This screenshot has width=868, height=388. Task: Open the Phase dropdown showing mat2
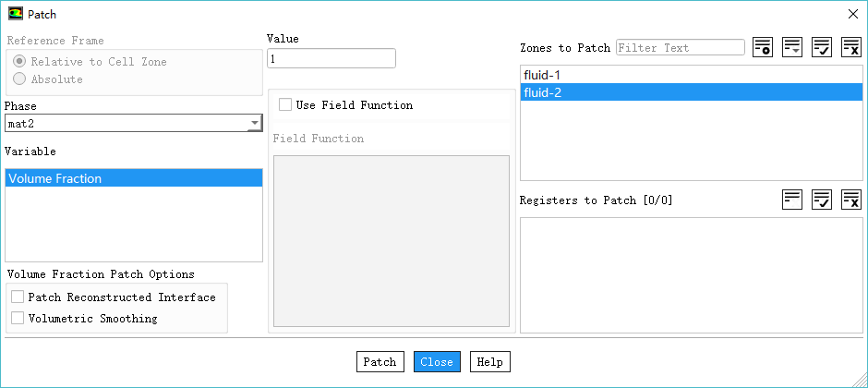134,123
